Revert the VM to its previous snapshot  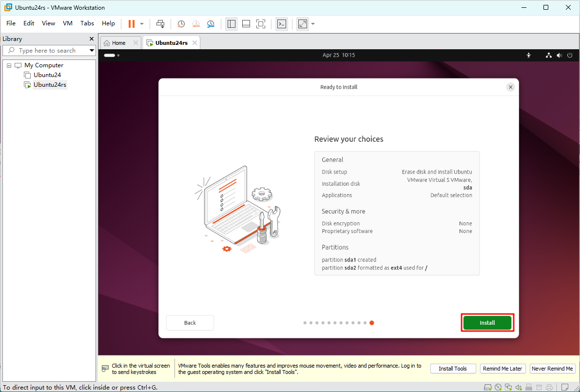tap(195, 24)
